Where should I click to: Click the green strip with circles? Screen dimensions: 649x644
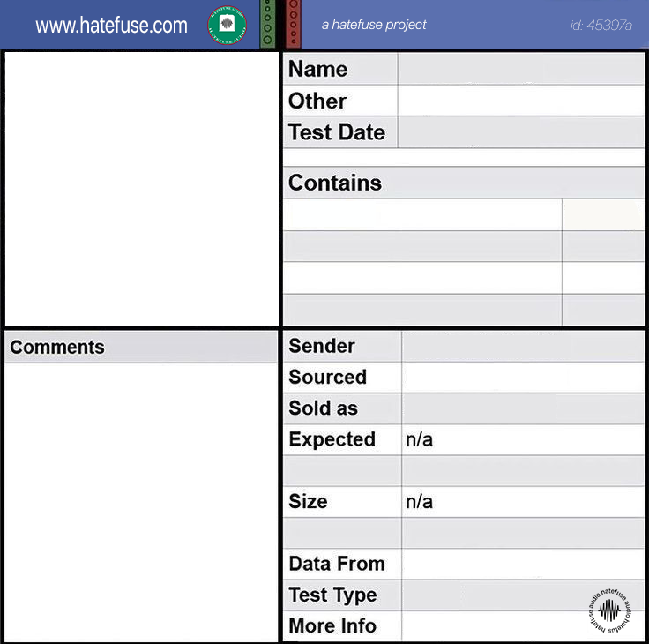[267, 23]
